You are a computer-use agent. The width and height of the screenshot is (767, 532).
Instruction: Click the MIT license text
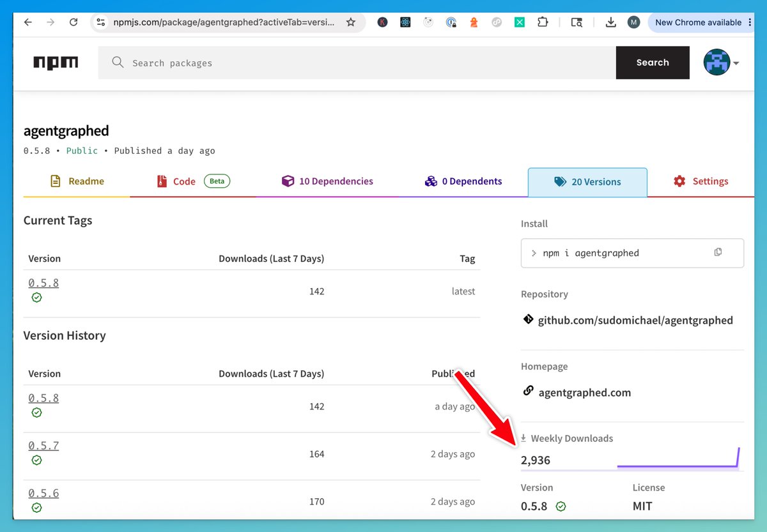pyautogui.click(x=642, y=506)
